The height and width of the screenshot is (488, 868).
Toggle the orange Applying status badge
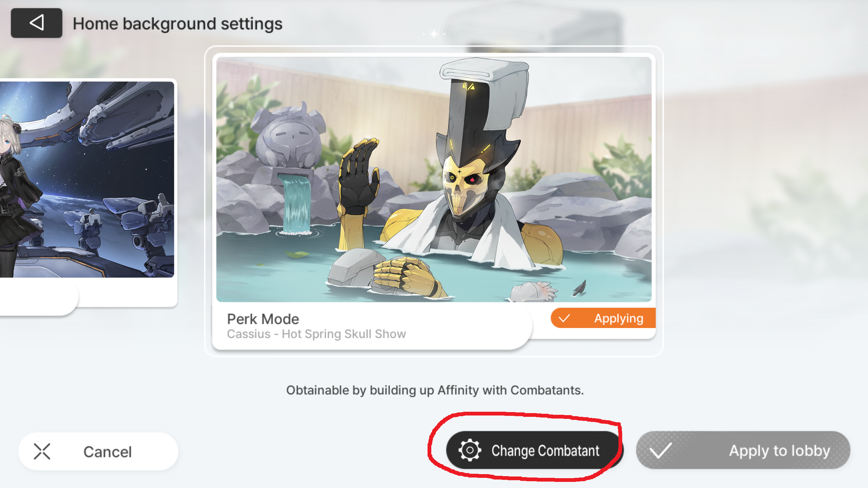point(603,318)
